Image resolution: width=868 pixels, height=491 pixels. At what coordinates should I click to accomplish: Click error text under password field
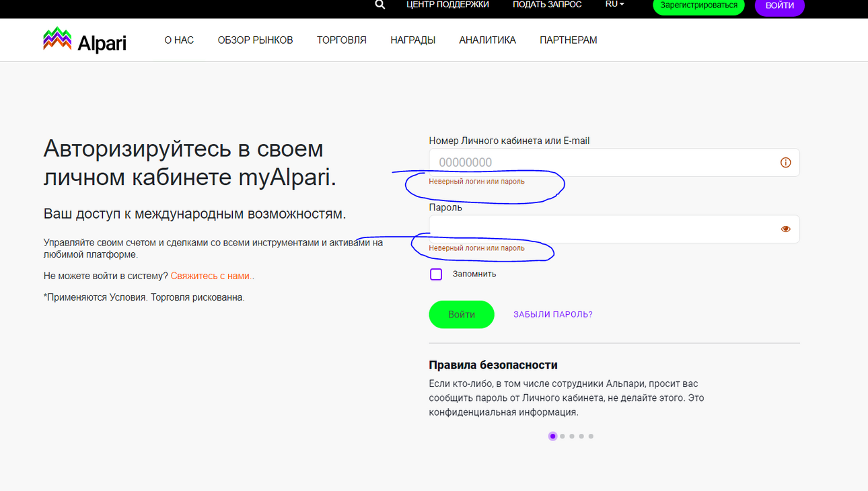477,248
